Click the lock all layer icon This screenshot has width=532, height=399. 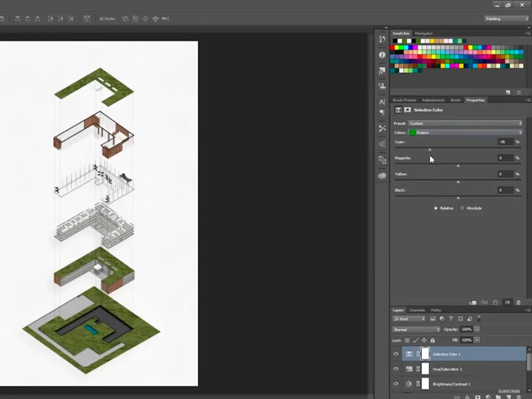pos(433,340)
